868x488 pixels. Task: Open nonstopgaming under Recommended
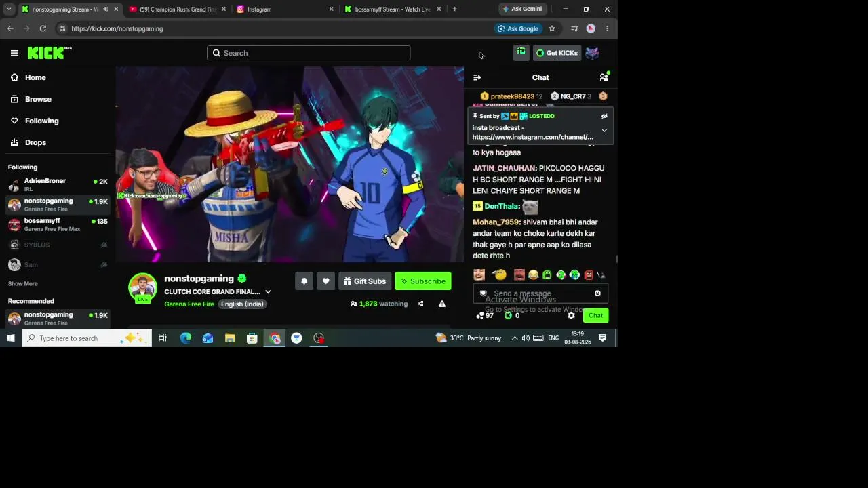click(x=58, y=318)
